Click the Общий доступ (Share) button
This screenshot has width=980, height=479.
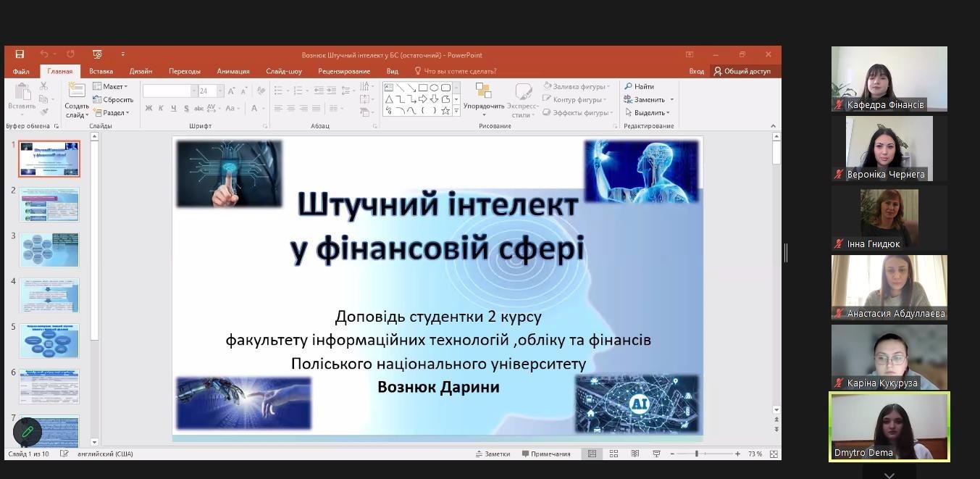coord(742,71)
